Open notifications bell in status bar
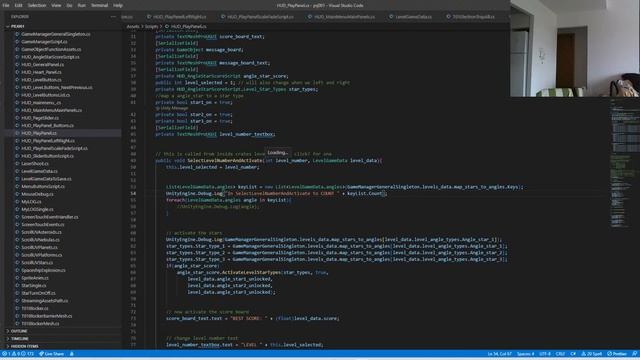Image resolution: width=640 pixels, height=360 pixels. point(634,354)
